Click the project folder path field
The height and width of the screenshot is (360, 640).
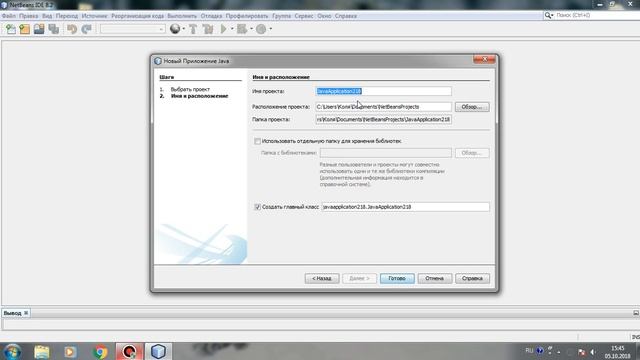click(x=383, y=120)
